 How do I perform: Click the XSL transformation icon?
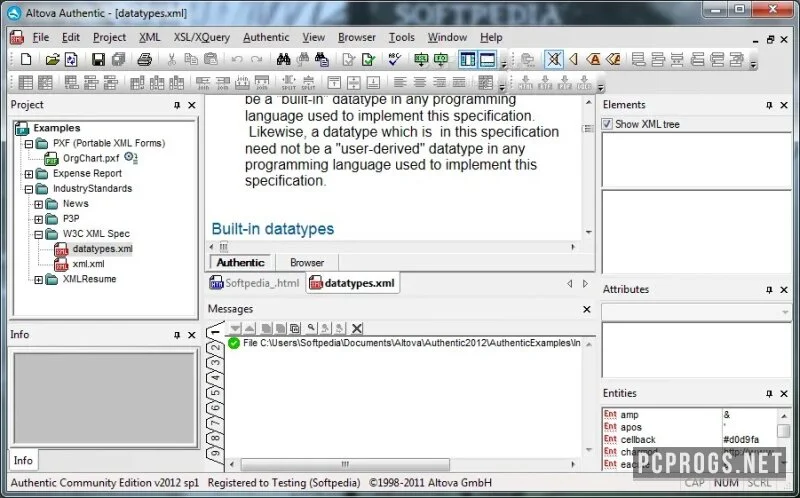click(421, 60)
